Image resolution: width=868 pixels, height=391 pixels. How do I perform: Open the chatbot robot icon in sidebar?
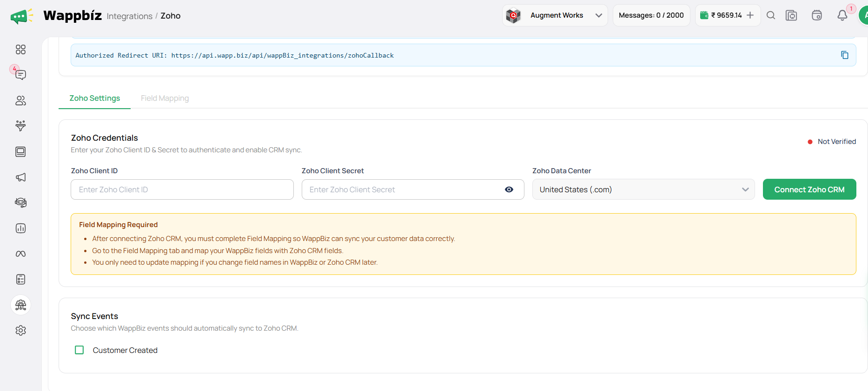(x=20, y=202)
